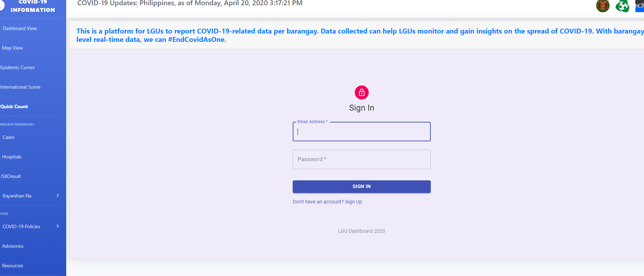
Task: View Advisories from the sidebar
Action: pyautogui.click(x=13, y=246)
